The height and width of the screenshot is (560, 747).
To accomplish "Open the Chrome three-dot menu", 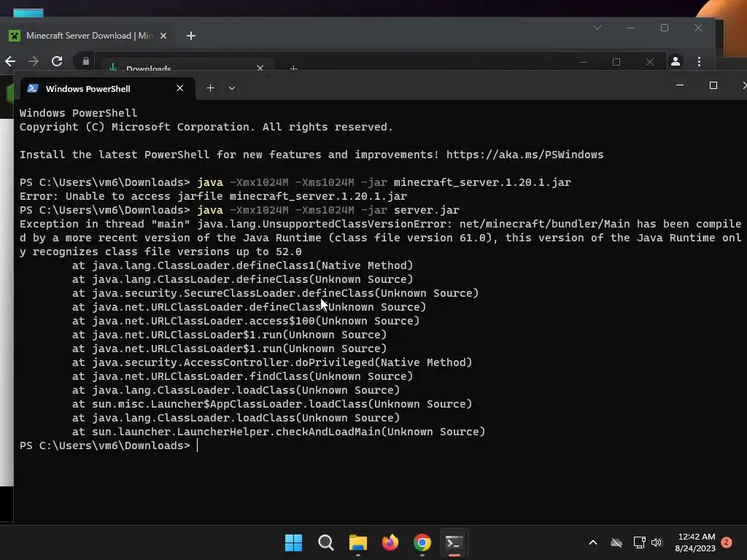I will [699, 61].
